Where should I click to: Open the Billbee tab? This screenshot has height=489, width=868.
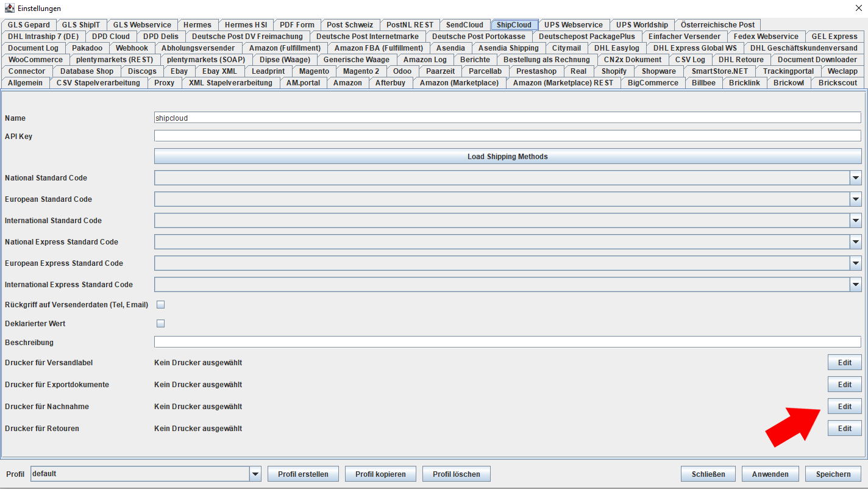tap(704, 83)
